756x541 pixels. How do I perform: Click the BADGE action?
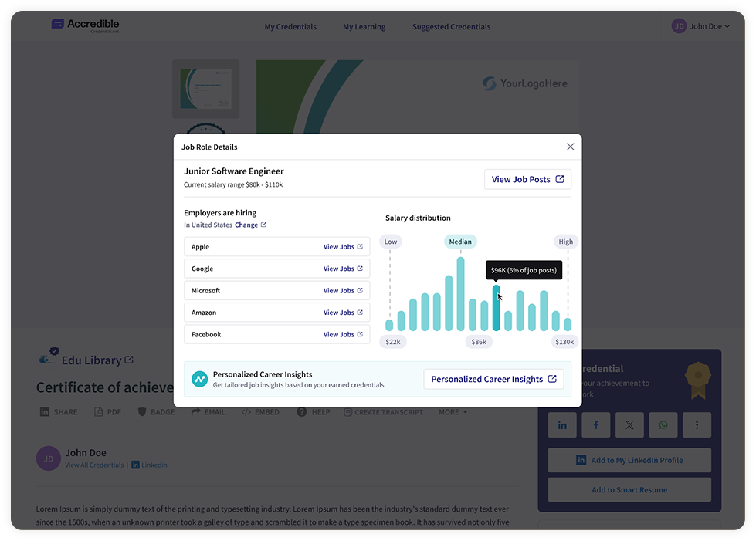[x=156, y=412]
